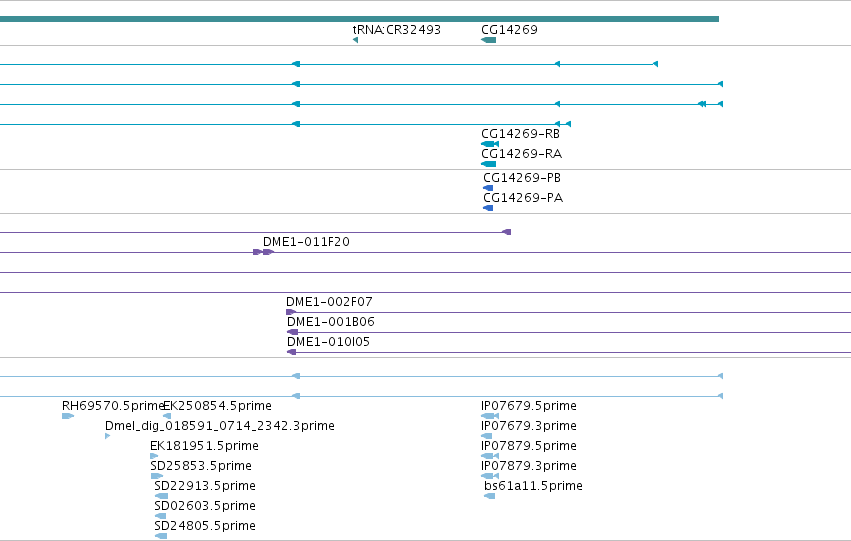Click the DME1-001B06 purple arrow glyph
This screenshot has width=851, height=541.
pos(292,332)
